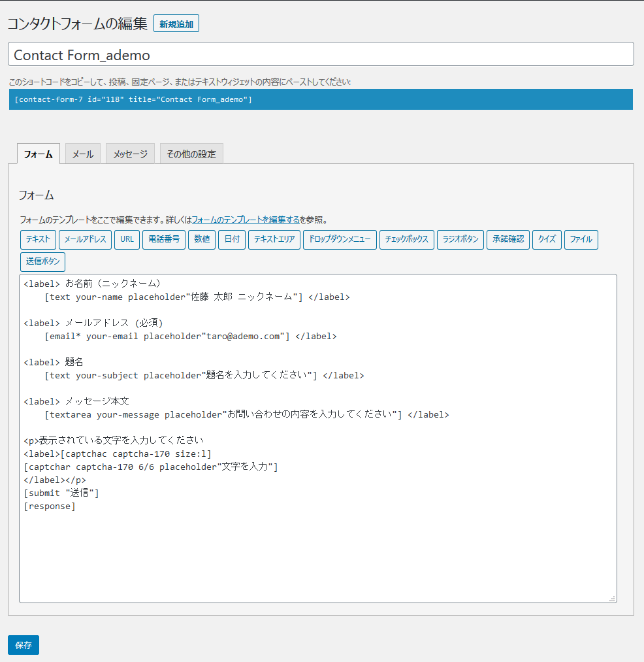Image resolution: width=644 pixels, height=662 pixels.
Task: Click the [captchac captcha-170 size:l] line
Action: click(118, 454)
